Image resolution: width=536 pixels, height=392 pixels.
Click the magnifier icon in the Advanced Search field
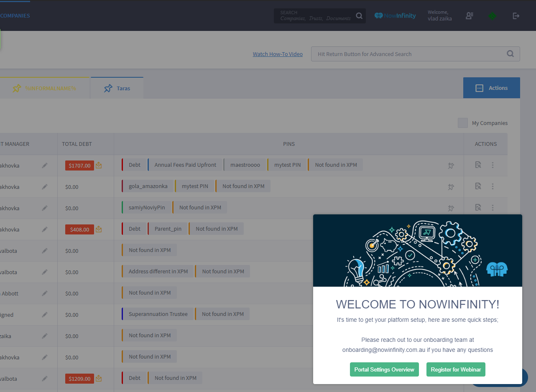tap(510, 54)
